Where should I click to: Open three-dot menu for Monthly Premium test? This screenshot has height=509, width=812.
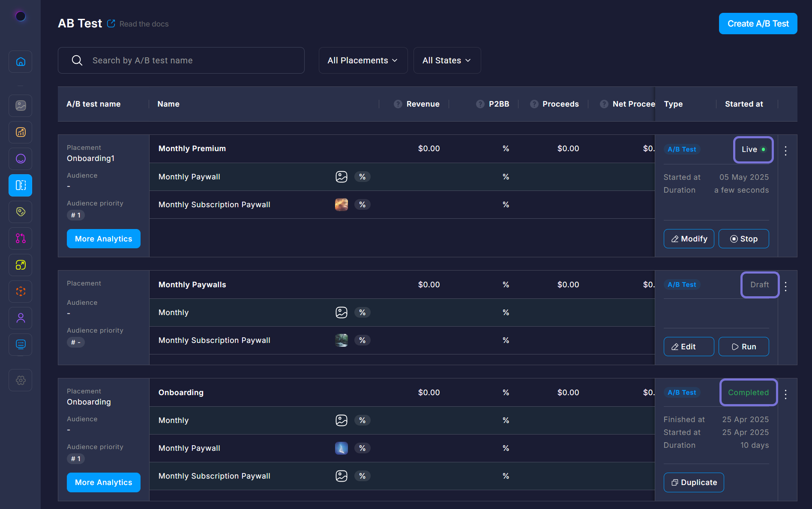(785, 151)
